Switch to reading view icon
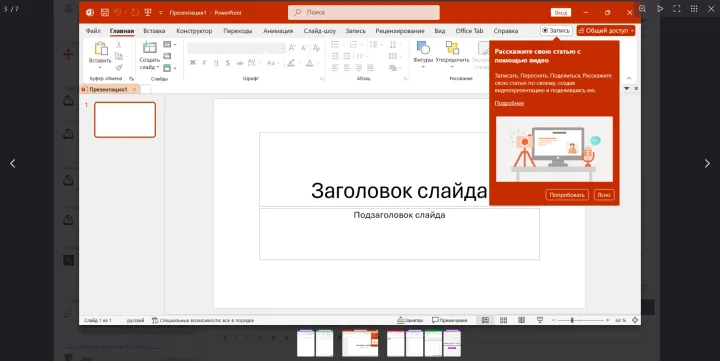The image size is (720, 361). coord(522,320)
